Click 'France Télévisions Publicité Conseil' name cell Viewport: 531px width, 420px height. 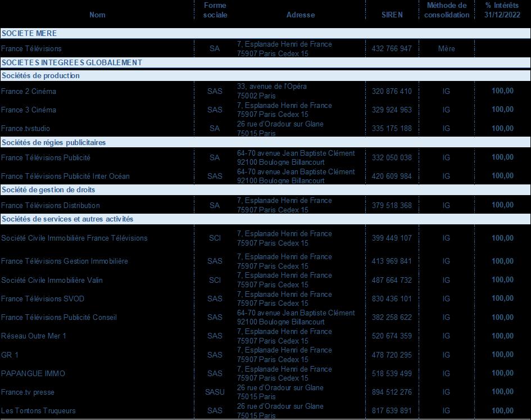59,318
